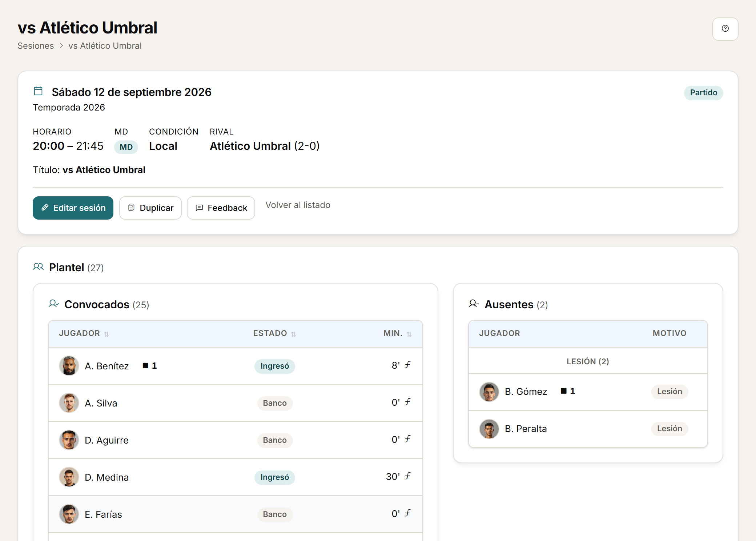
Task: Click the rival name Atlético Umbral (2-0)
Action: [265, 146]
